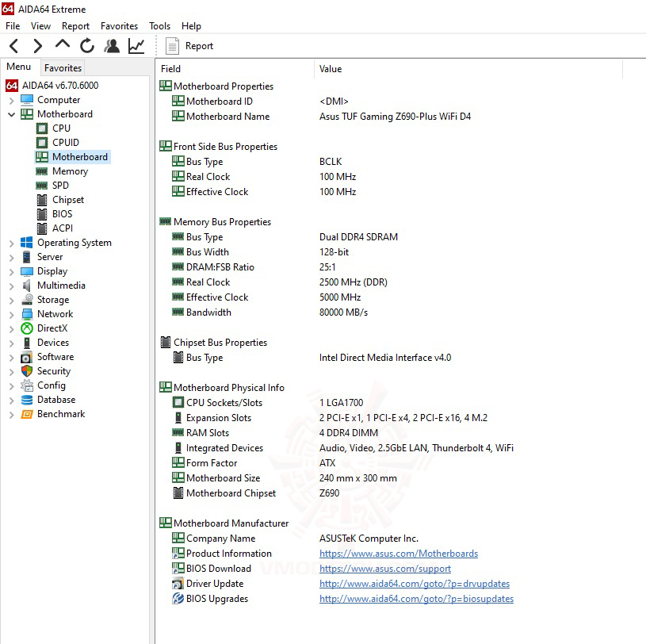Select the Devices tree item label
Image resolution: width=646 pixels, height=644 pixels.
(53, 343)
